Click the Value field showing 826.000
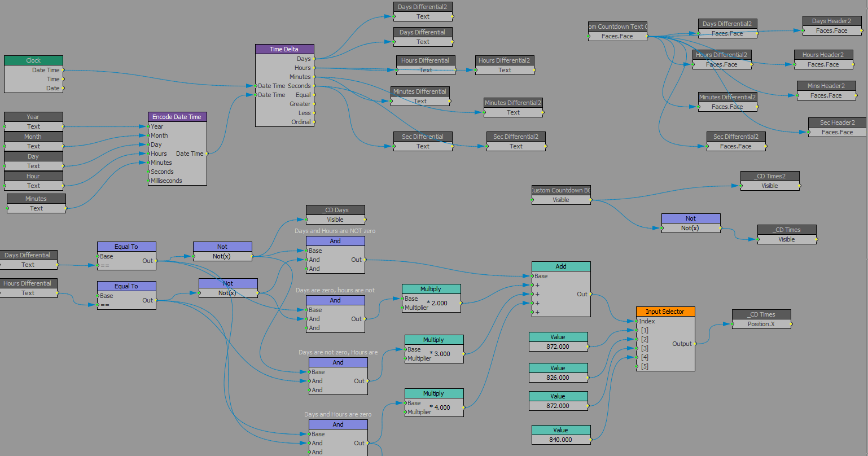The width and height of the screenshot is (868, 456). point(558,378)
